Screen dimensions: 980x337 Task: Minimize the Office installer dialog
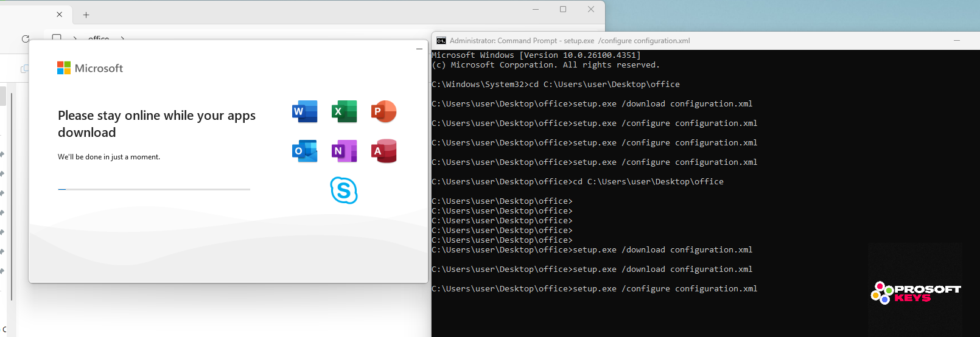point(419,49)
